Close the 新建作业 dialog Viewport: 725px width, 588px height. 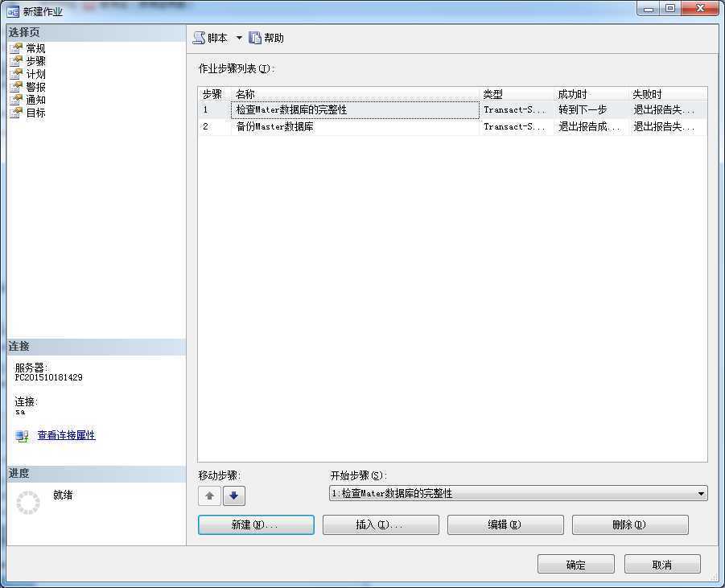pos(700,9)
